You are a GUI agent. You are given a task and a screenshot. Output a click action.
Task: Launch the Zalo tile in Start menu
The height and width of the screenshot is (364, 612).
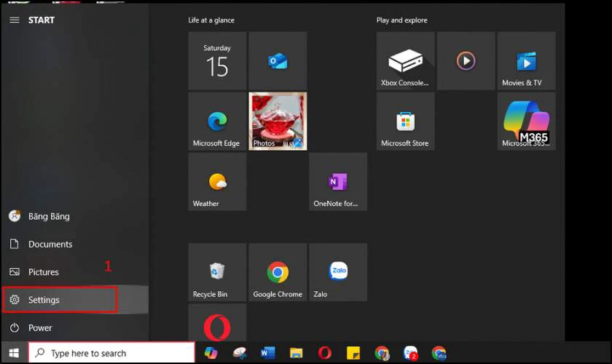click(338, 272)
